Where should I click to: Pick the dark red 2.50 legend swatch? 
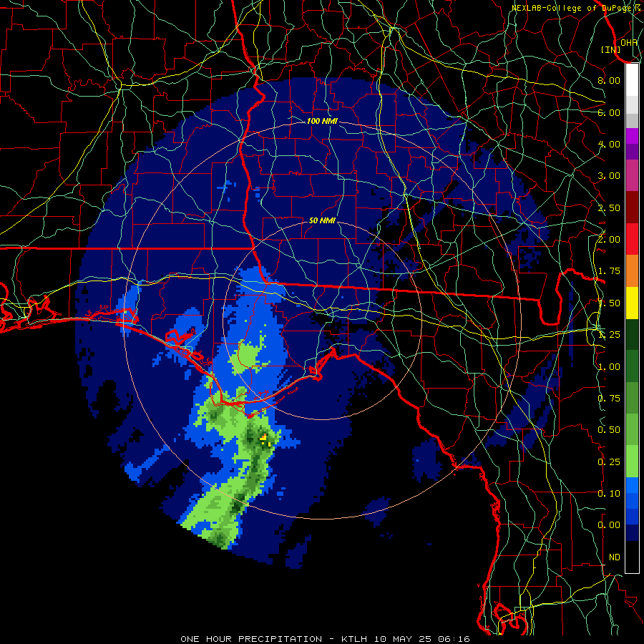click(632, 208)
